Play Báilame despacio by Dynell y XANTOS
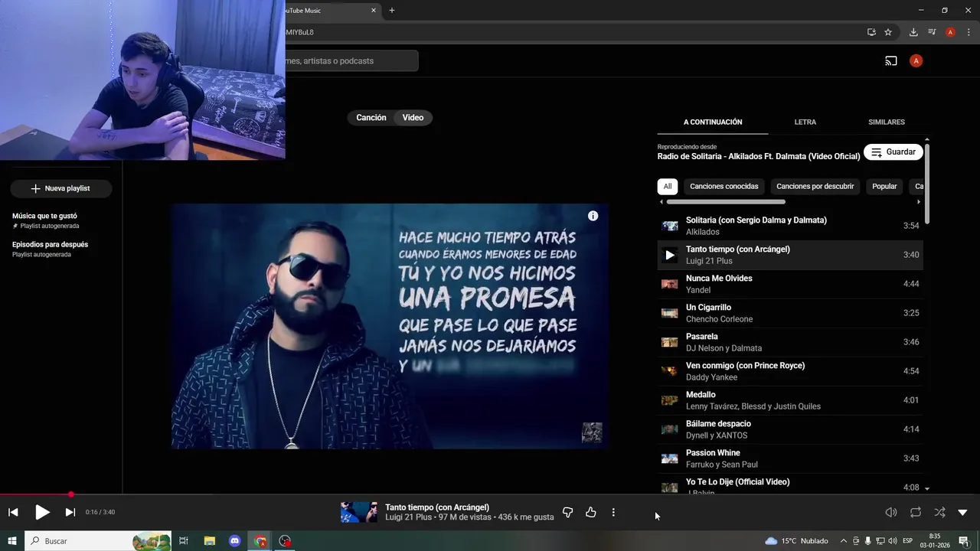This screenshot has height=551, width=980. (790, 429)
